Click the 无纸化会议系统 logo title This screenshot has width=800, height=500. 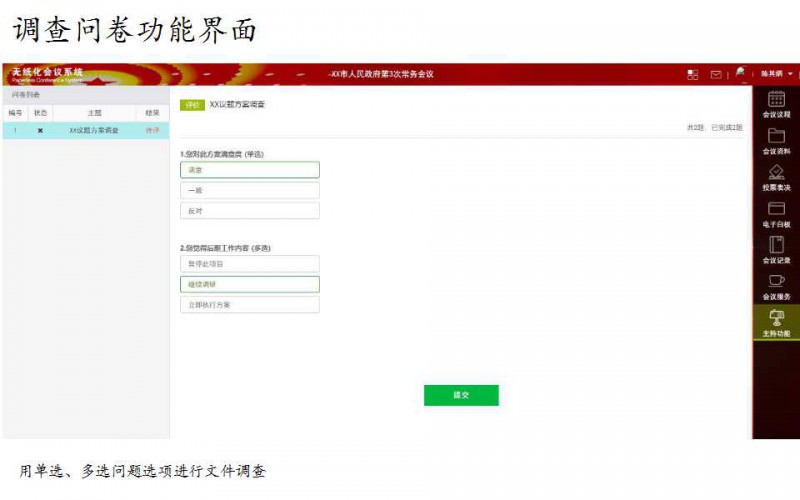(x=47, y=72)
